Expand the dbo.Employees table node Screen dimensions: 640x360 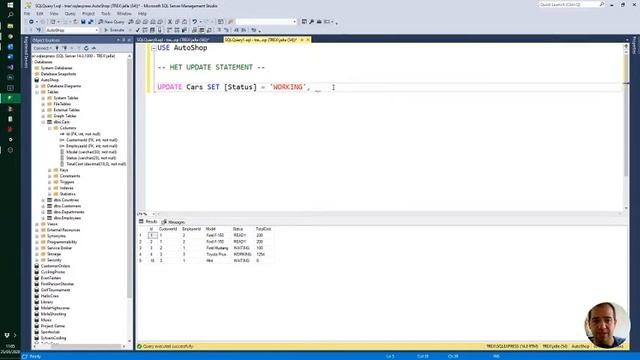point(43,218)
